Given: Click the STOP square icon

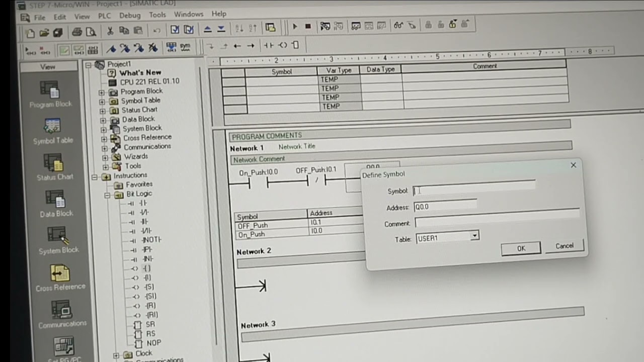Looking at the screenshot, I should (308, 26).
